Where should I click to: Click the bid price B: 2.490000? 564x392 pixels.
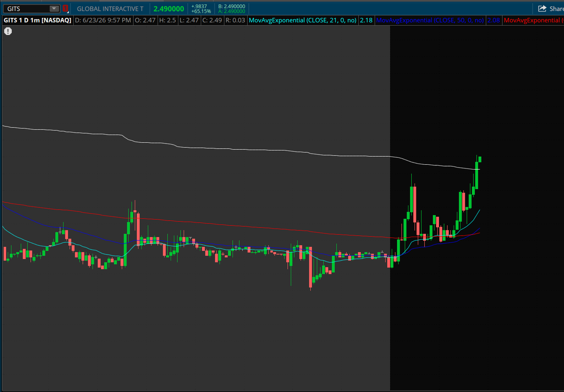point(232,6)
